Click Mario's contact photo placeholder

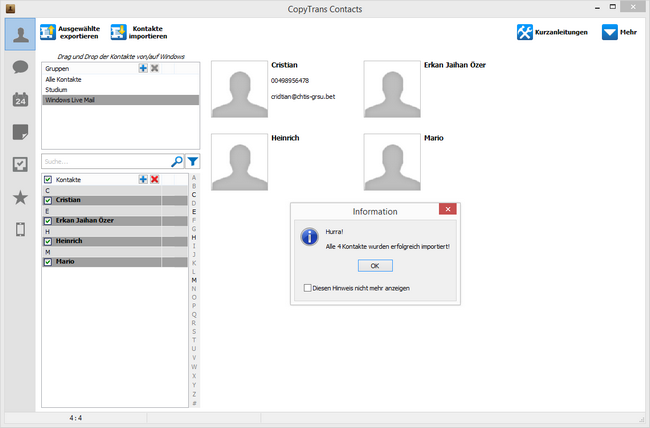point(392,162)
